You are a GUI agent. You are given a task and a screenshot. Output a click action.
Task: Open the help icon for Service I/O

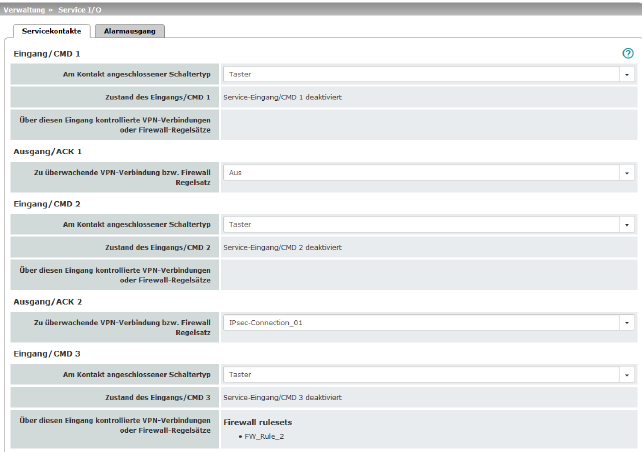pos(628,53)
